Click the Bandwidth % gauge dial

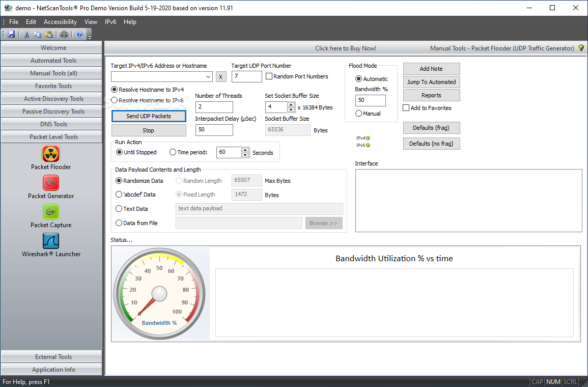159,294
